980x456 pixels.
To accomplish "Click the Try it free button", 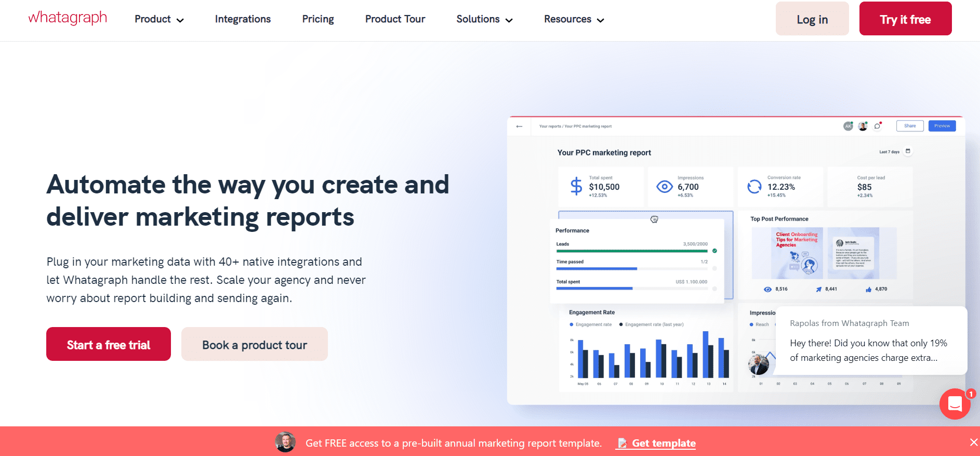I will pos(905,19).
